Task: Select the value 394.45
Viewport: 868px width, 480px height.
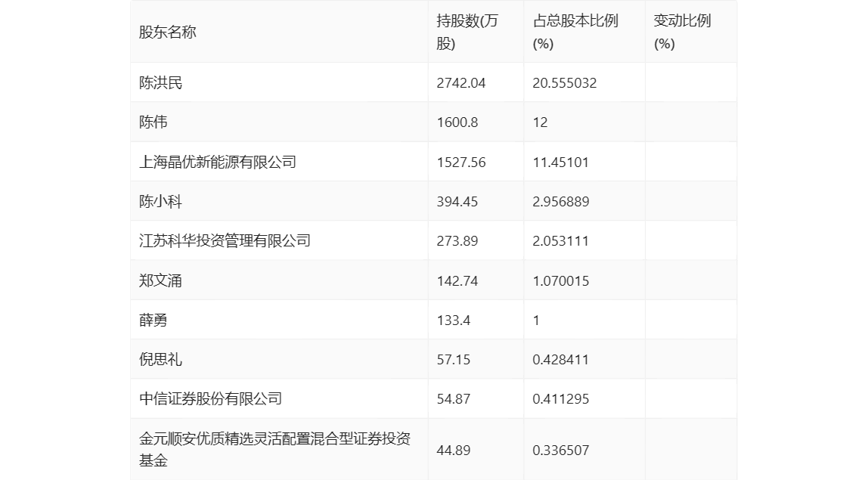Action: (457, 202)
